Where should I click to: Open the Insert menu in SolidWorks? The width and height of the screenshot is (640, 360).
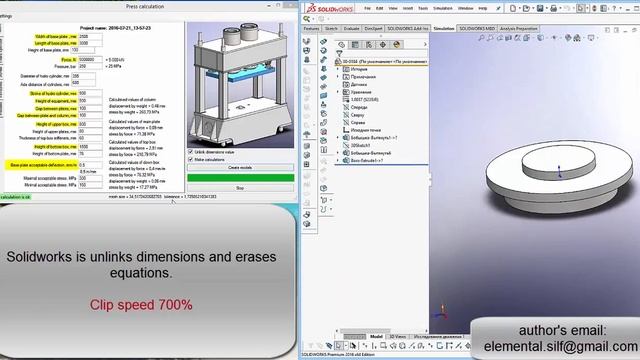coord(408,8)
